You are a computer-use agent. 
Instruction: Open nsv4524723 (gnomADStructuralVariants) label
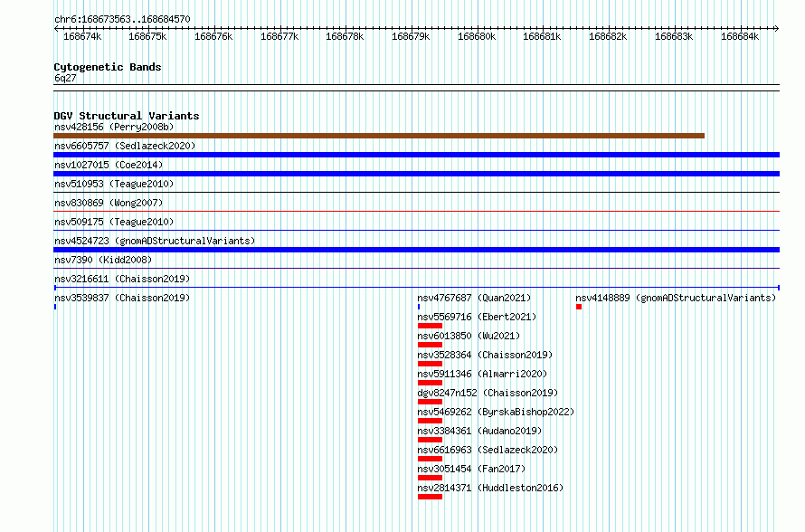(x=155, y=241)
